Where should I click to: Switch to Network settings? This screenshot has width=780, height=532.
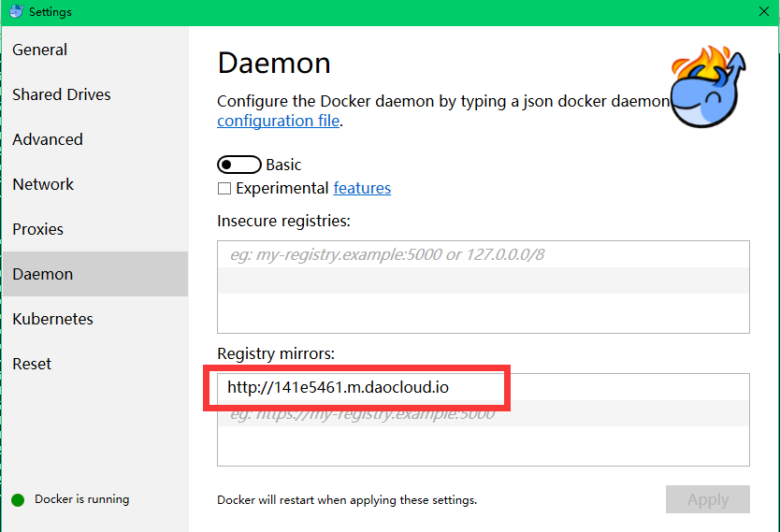point(95,184)
